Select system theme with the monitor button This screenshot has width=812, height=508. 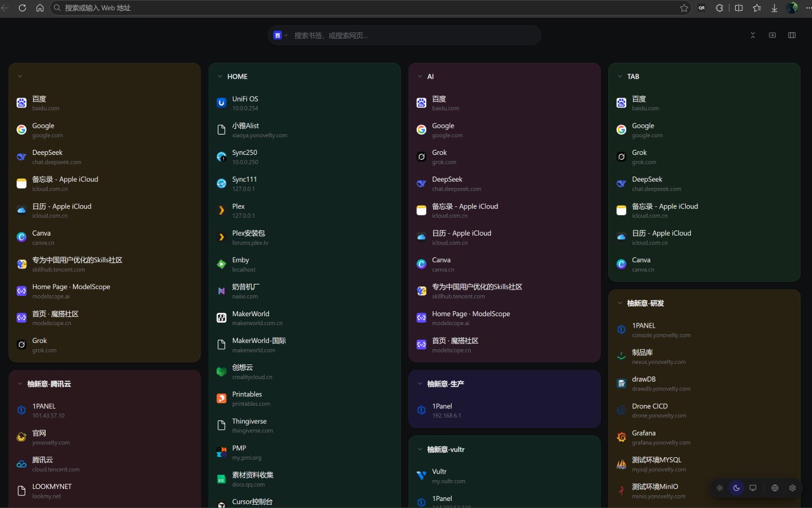[753, 488]
